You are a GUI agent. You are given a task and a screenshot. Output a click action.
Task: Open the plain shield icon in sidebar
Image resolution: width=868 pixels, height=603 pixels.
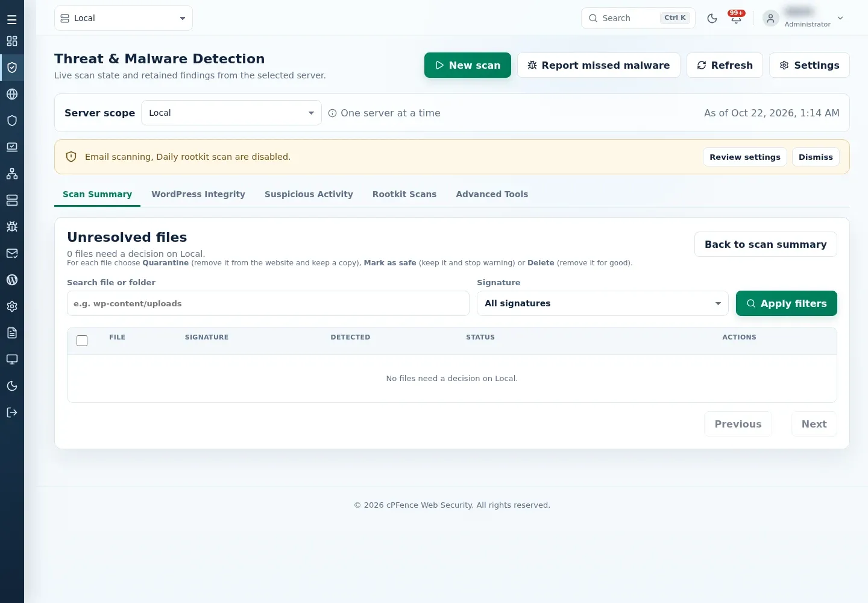click(11, 121)
